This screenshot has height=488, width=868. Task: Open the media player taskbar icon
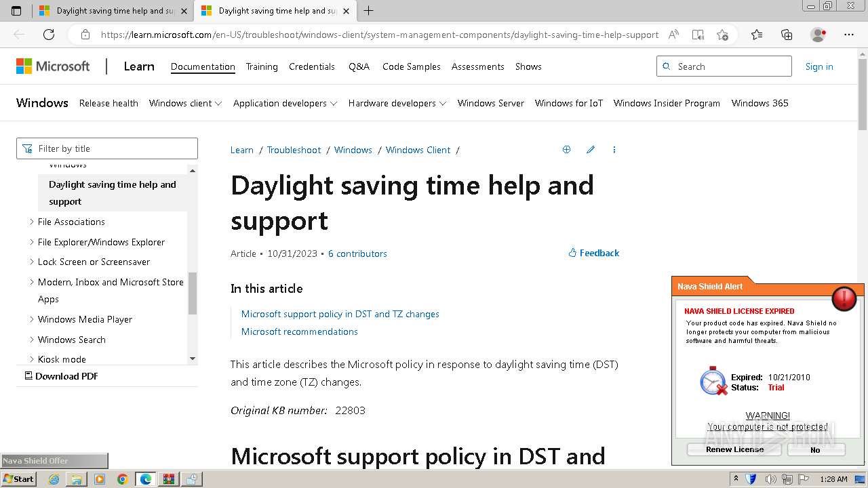tap(100, 479)
